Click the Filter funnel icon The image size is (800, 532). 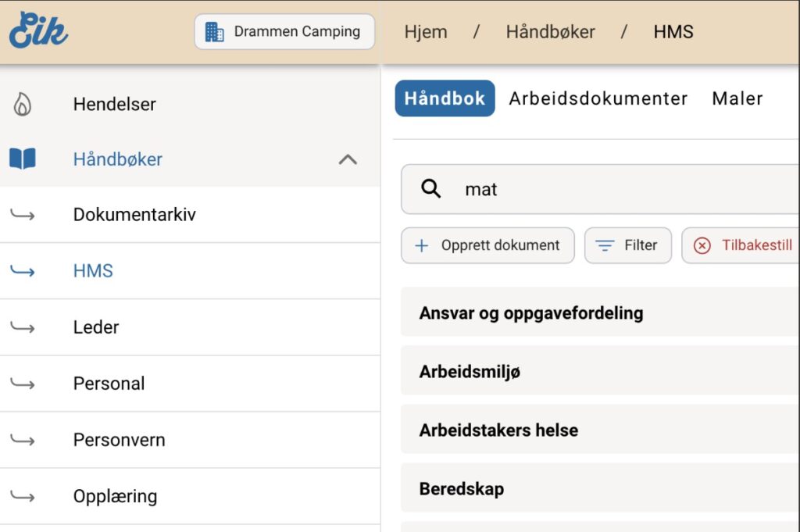pyautogui.click(x=605, y=245)
